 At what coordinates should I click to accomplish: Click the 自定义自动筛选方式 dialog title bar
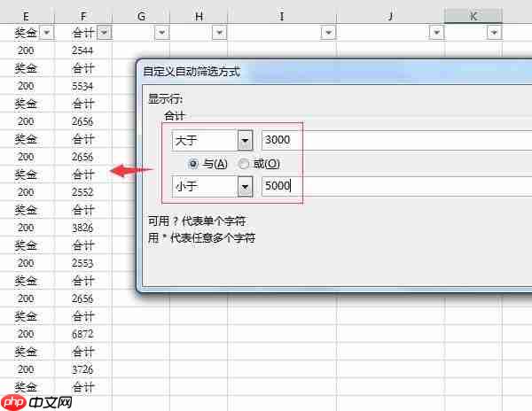(x=336, y=72)
